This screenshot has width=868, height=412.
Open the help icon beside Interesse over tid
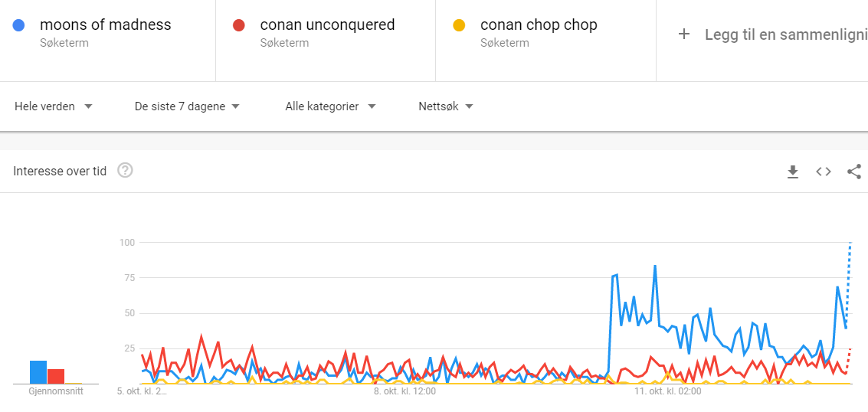coord(125,171)
